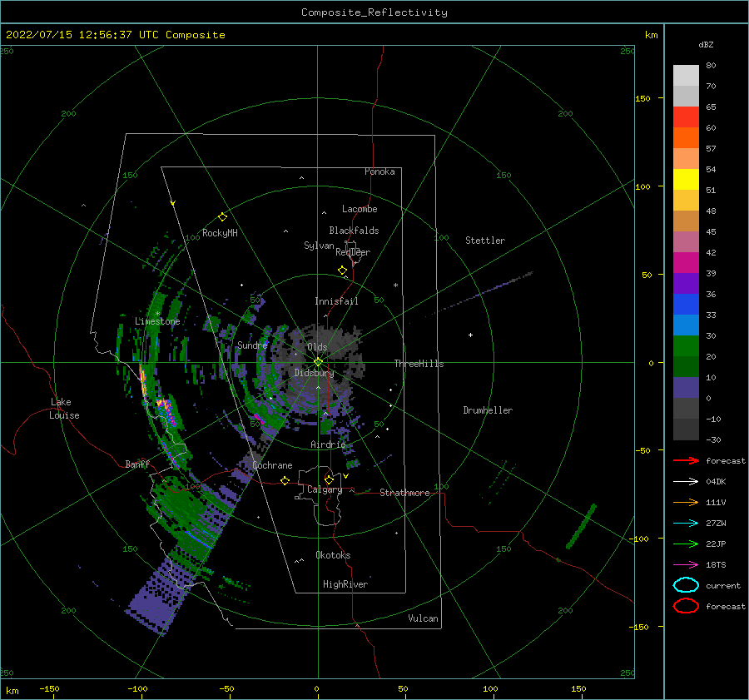Image resolution: width=749 pixels, height=700 pixels.
Task: Click the Blackfalds label
Action: coord(354,231)
